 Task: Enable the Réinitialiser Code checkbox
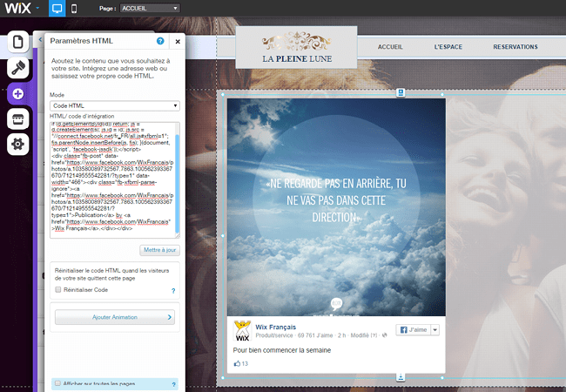57,289
